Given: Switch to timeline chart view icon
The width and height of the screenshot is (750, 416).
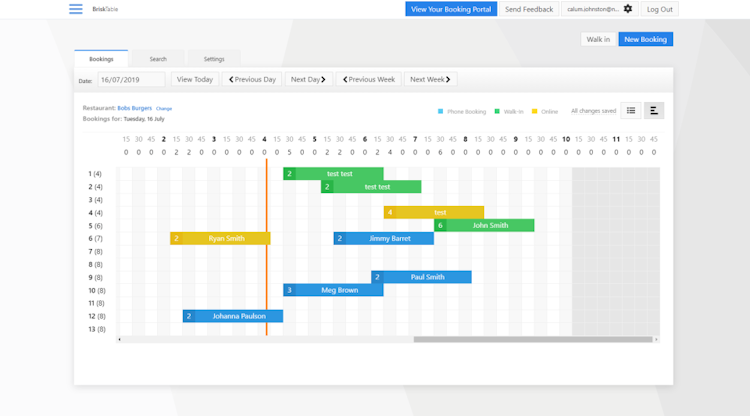Looking at the screenshot, I should 653,110.
